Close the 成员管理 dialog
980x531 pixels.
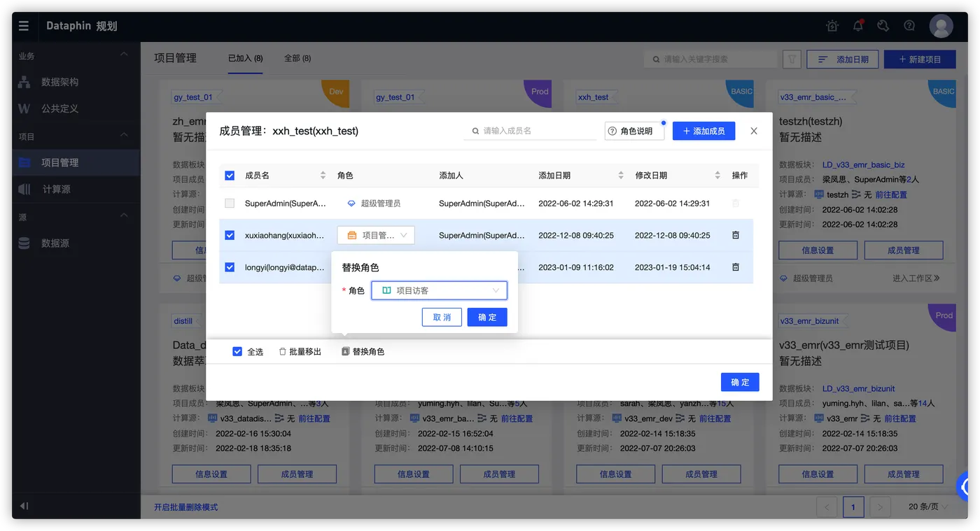[754, 131]
